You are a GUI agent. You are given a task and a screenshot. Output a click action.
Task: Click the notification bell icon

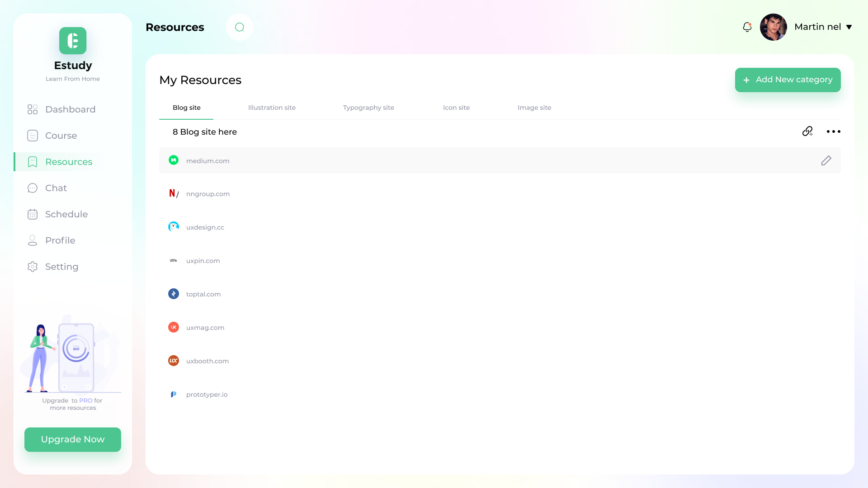click(747, 27)
